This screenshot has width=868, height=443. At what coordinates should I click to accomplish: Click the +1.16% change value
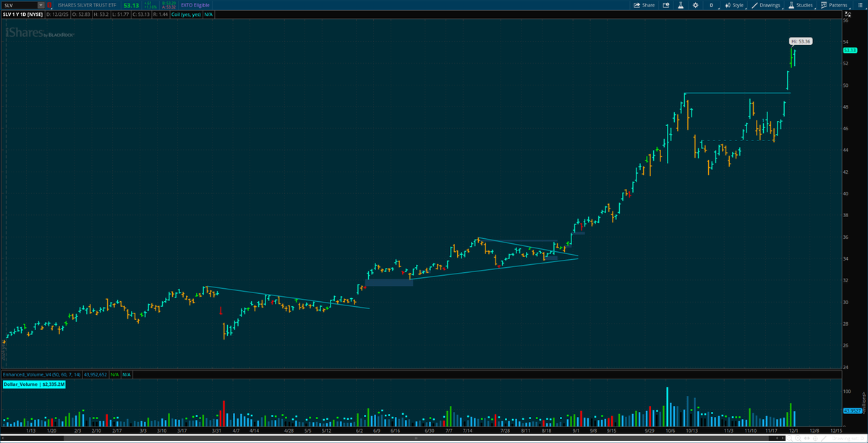coord(150,7)
